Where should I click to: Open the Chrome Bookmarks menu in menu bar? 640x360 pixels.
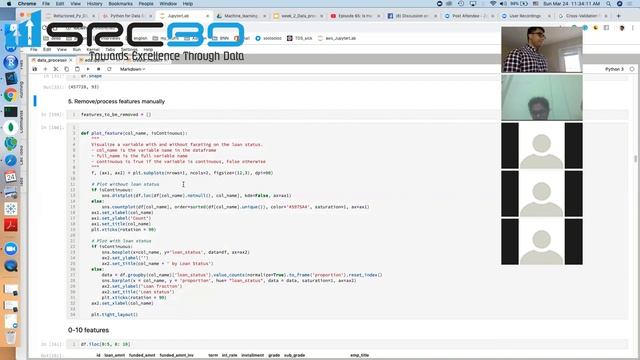pos(120,4)
